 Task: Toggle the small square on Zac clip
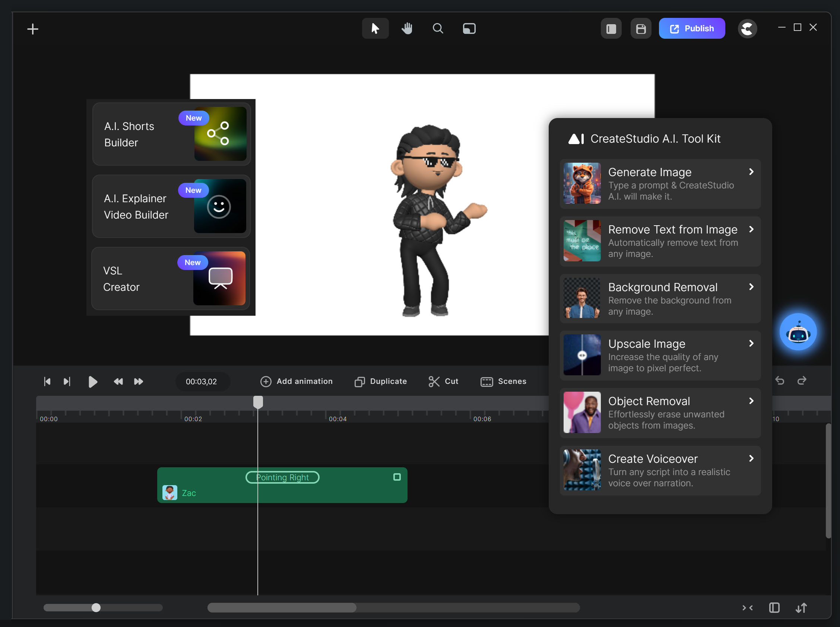[397, 477]
